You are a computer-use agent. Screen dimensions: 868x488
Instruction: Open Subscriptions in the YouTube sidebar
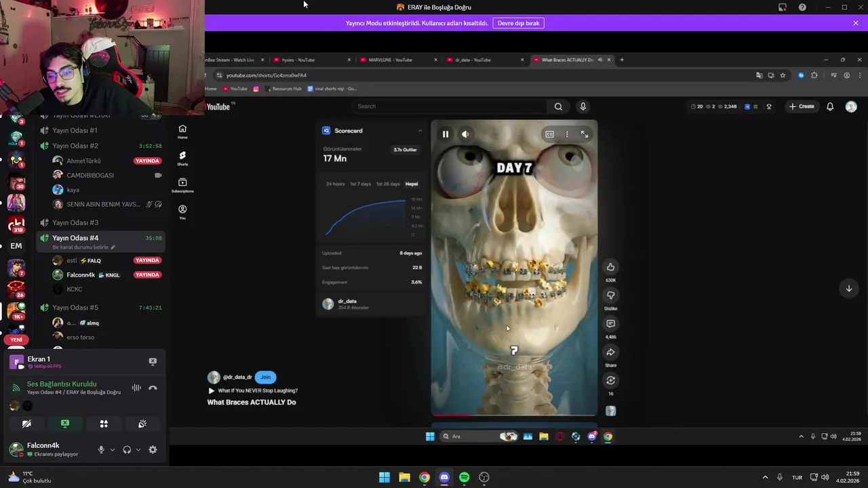182,185
